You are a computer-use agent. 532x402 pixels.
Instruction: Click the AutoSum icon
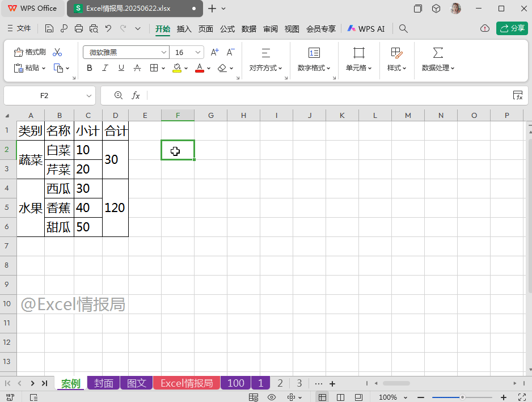[x=437, y=52]
